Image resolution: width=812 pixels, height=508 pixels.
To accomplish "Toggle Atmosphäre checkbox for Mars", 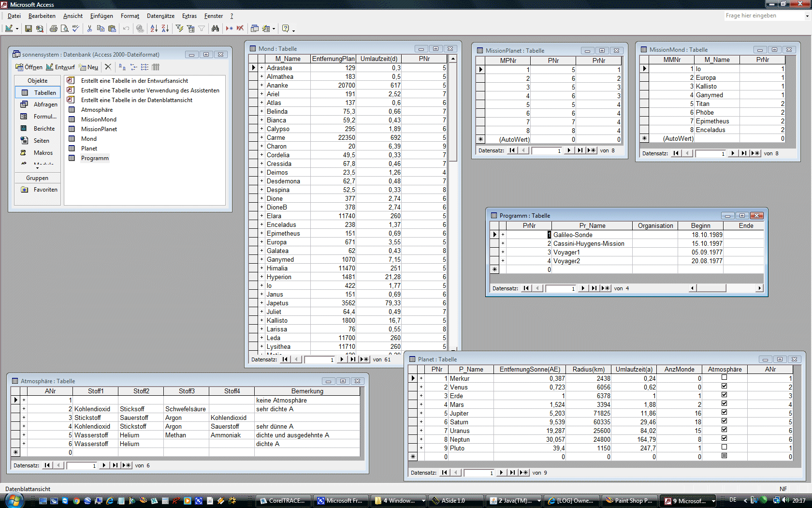I will 724,403.
